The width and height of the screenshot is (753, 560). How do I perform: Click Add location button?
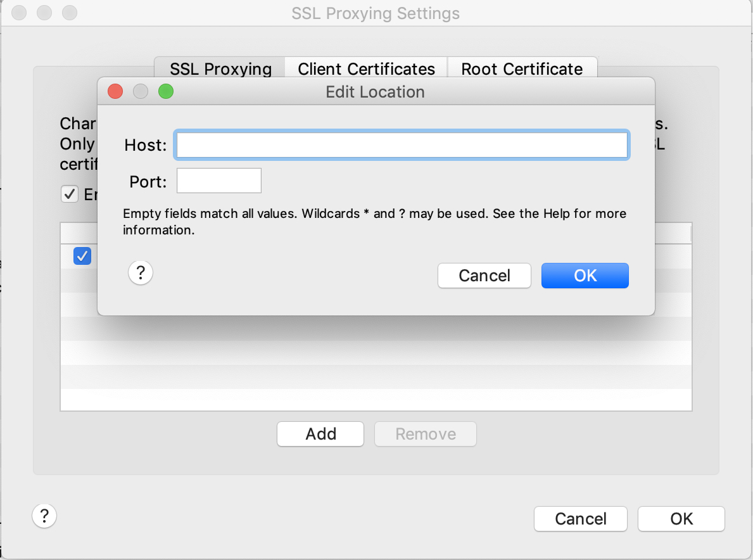click(x=320, y=434)
